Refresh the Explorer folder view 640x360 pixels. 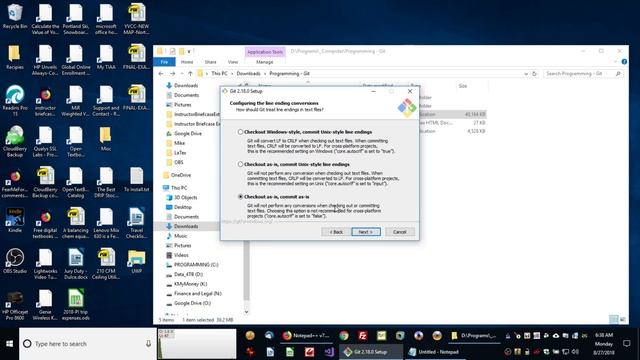point(534,74)
